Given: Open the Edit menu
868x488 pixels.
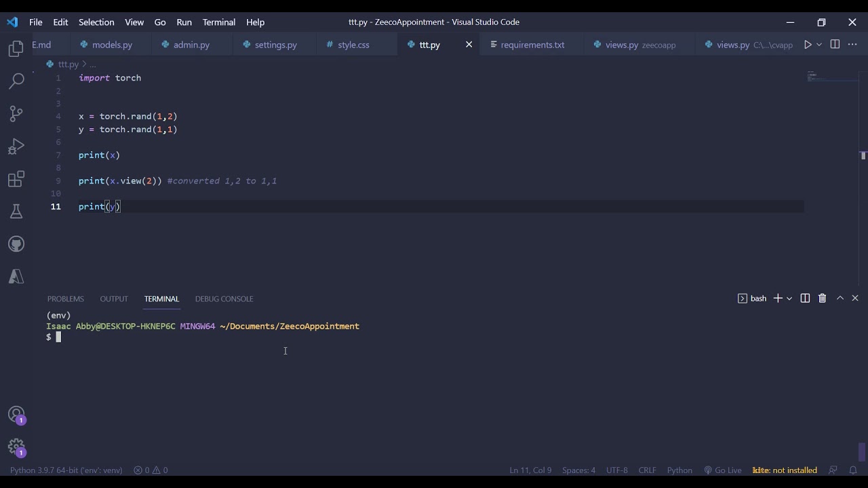Looking at the screenshot, I should [61, 22].
